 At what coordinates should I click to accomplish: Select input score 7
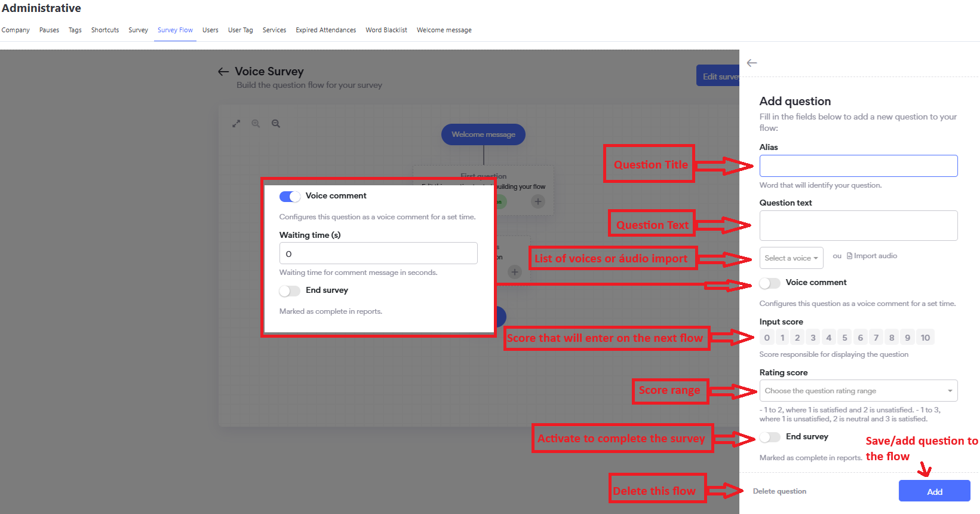coord(876,338)
